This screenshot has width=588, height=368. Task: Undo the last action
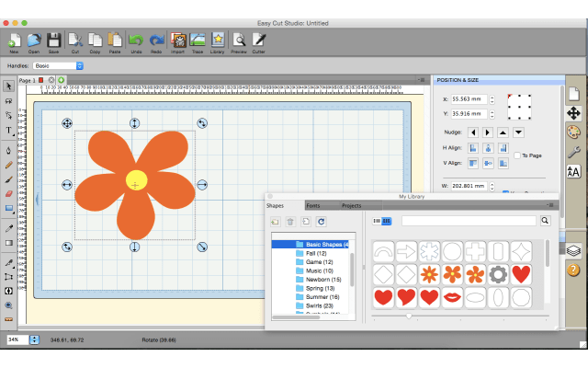click(x=136, y=40)
